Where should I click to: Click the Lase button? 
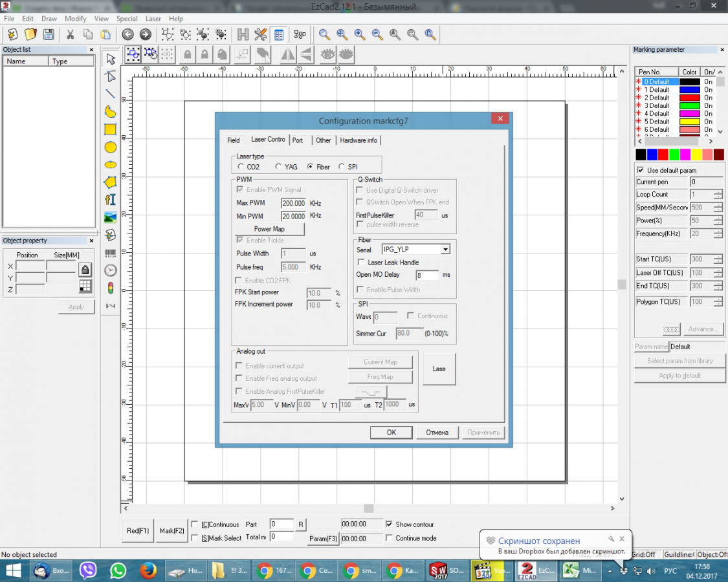click(439, 369)
